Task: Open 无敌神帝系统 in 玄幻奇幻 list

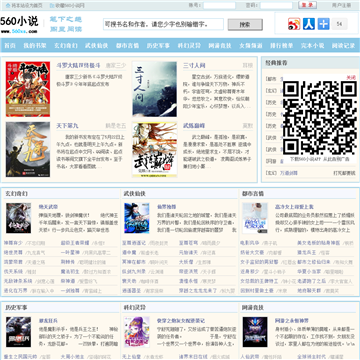Action: tap(18, 281)
